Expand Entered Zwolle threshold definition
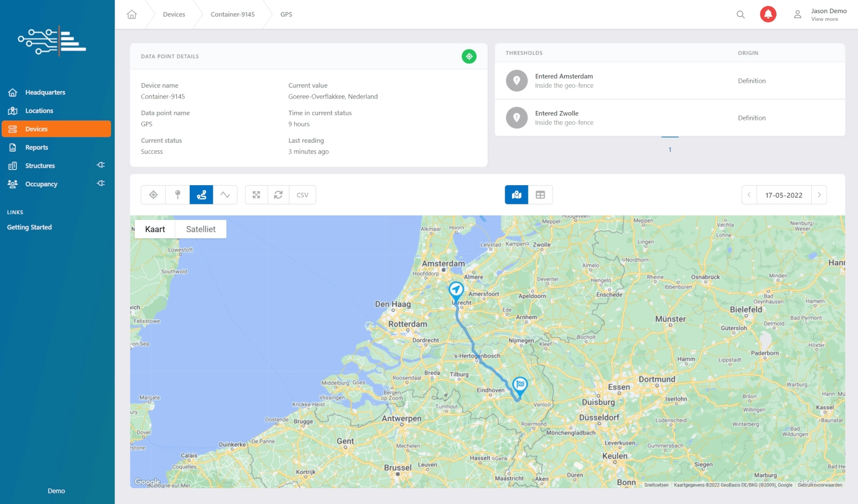Image resolution: width=858 pixels, height=504 pixels. [752, 117]
